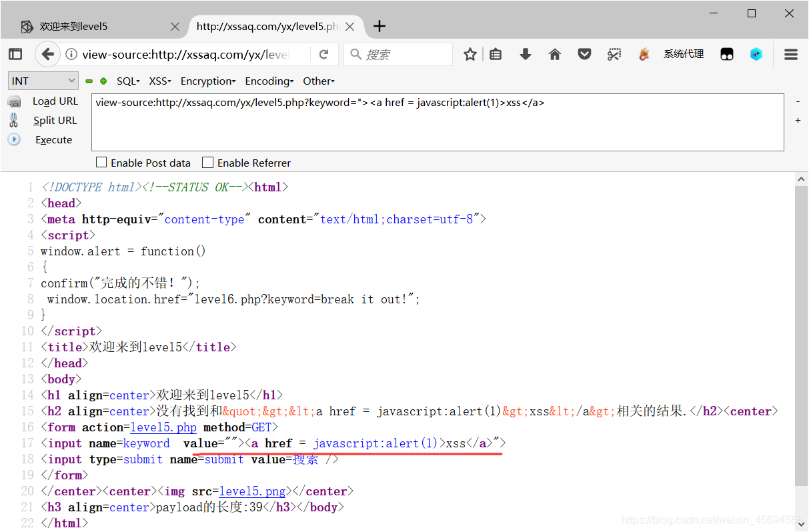Open the level5.php link in source
The image size is (809, 532).
tap(163, 427)
